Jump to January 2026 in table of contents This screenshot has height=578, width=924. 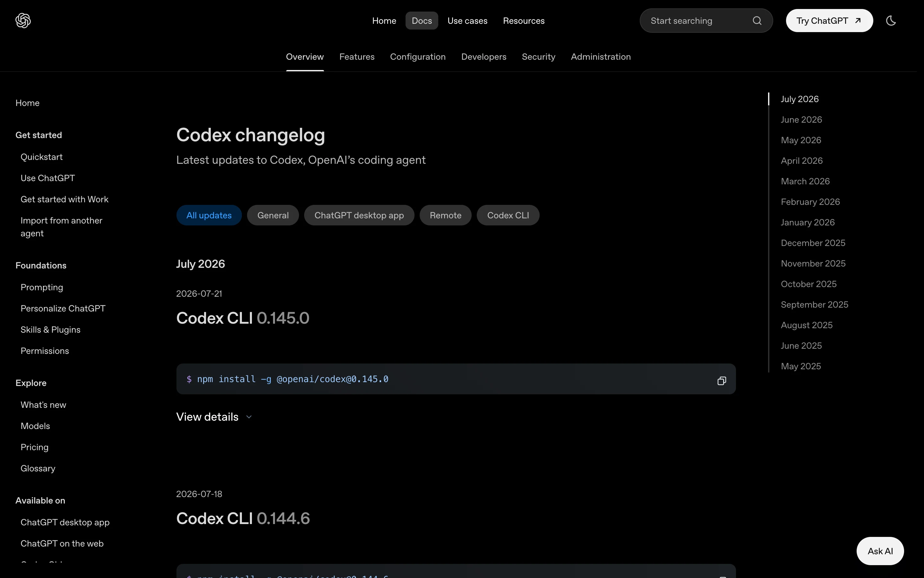(x=808, y=223)
